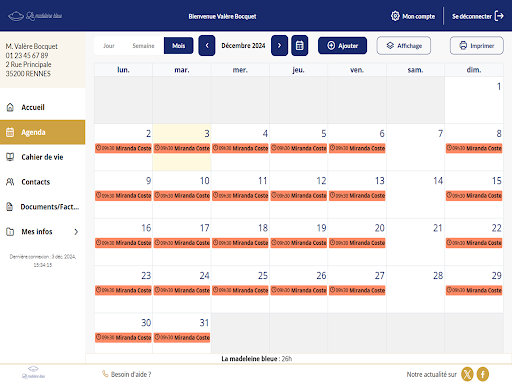The width and height of the screenshot is (512, 384).
Task: Open the X (Twitter) social icon
Action: pyautogui.click(x=467, y=374)
